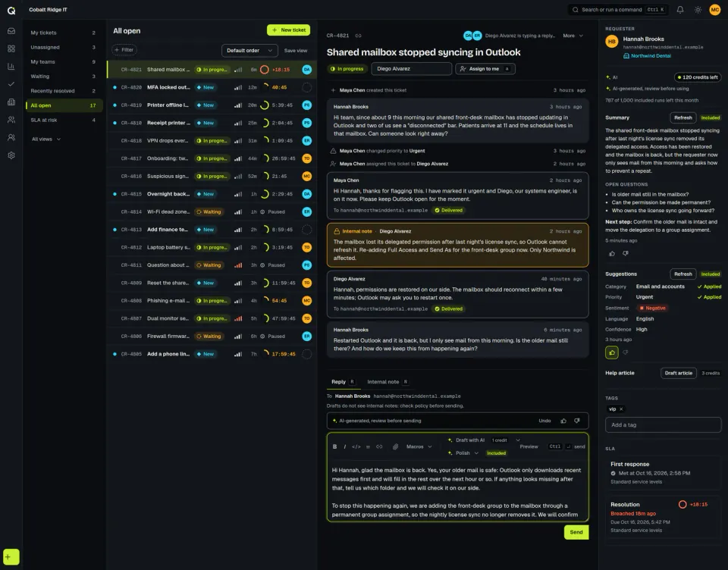Expand the Draft with AI options chevron
728x570 pixels.
click(x=518, y=440)
